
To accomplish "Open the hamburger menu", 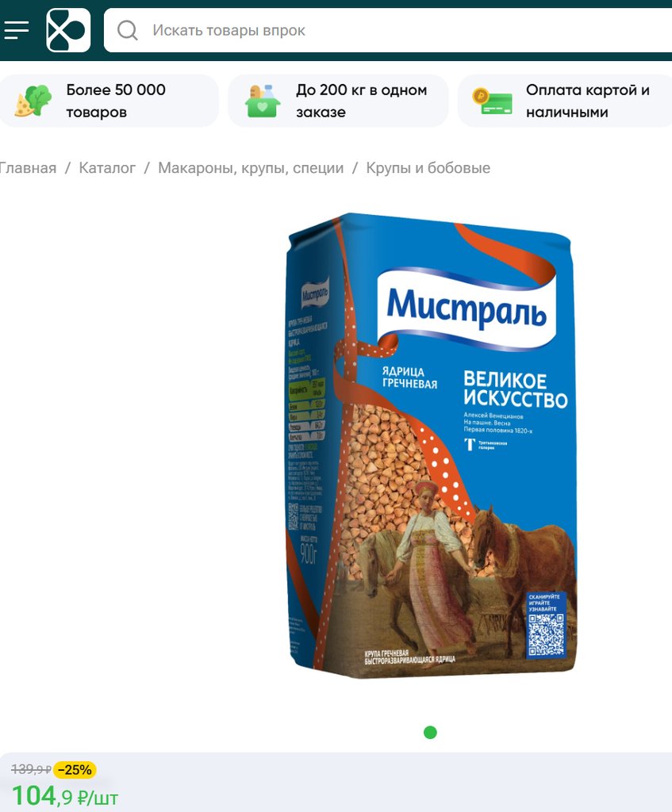I will point(17,30).
